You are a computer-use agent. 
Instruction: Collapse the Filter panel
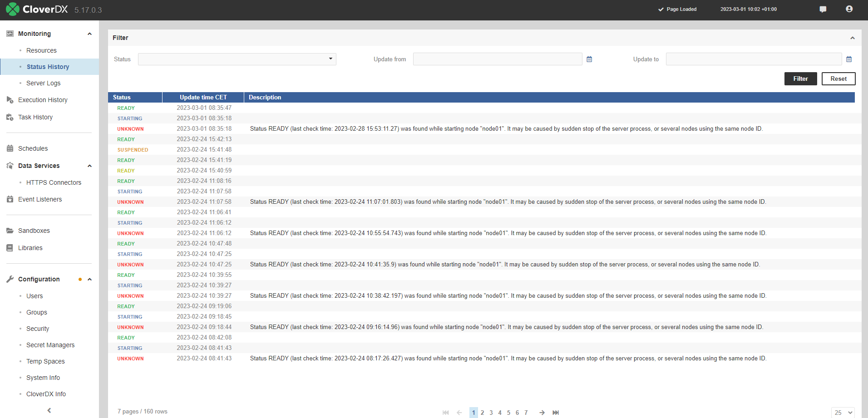point(853,38)
